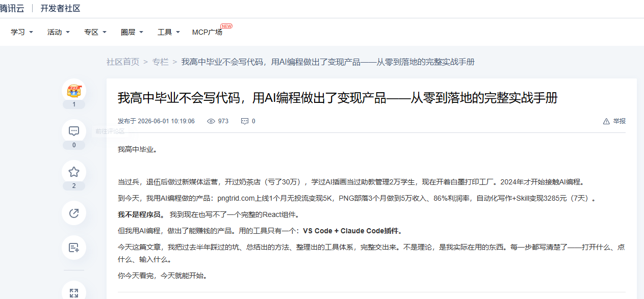Viewport: 644px width, 299px height.
Task: Expand the 工具 dropdown menu
Action: pyautogui.click(x=169, y=32)
